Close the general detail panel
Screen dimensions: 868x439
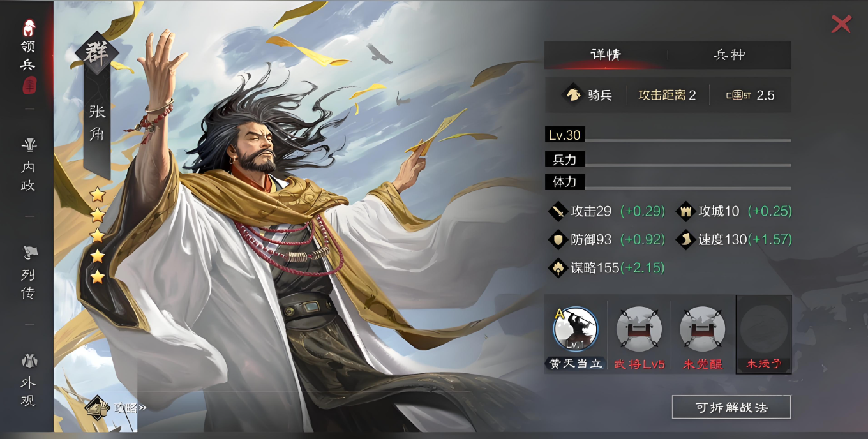pyautogui.click(x=841, y=24)
